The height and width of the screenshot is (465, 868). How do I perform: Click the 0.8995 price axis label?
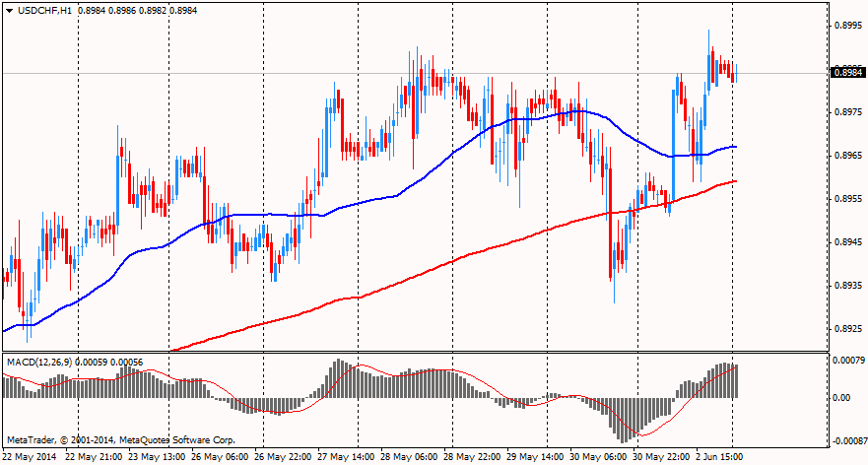coord(849,26)
